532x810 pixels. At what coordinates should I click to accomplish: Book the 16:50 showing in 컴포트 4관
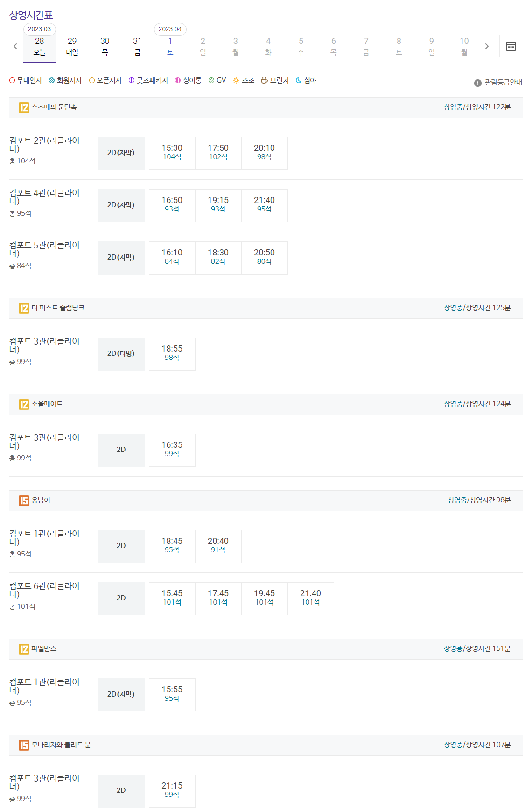[x=172, y=205]
